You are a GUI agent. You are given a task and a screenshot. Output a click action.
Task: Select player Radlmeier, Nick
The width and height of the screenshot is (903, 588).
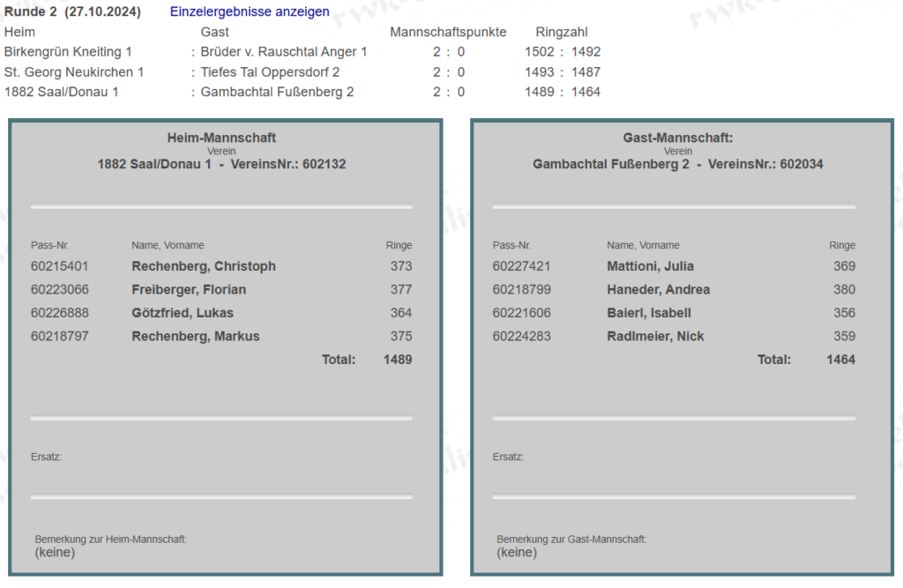click(x=655, y=336)
